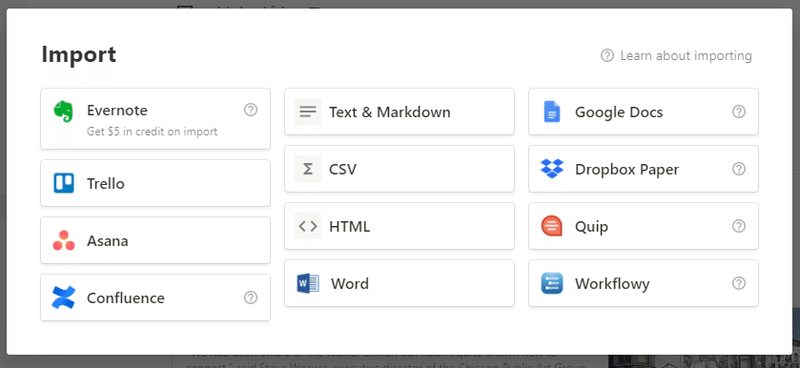Open help for Evernote import

[x=251, y=110]
